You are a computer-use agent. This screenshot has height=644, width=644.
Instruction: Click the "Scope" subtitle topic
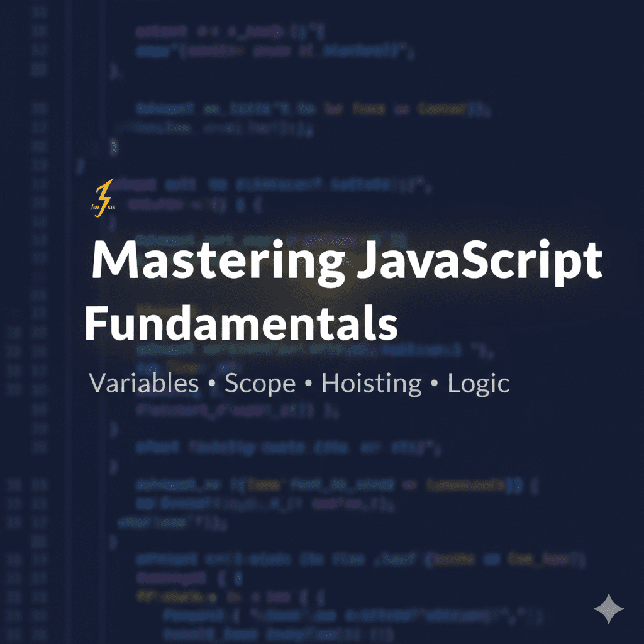[x=260, y=383]
